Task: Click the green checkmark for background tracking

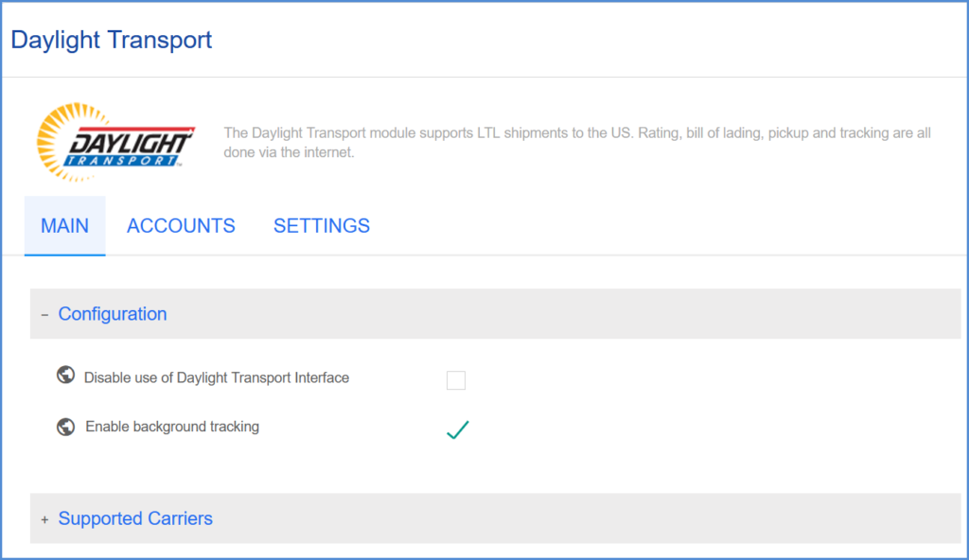Action: click(457, 429)
